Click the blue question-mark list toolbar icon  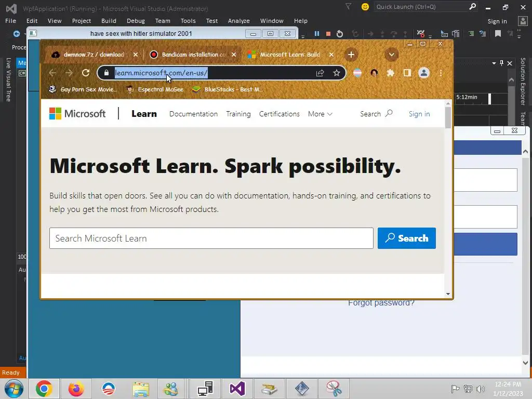coord(483,33)
